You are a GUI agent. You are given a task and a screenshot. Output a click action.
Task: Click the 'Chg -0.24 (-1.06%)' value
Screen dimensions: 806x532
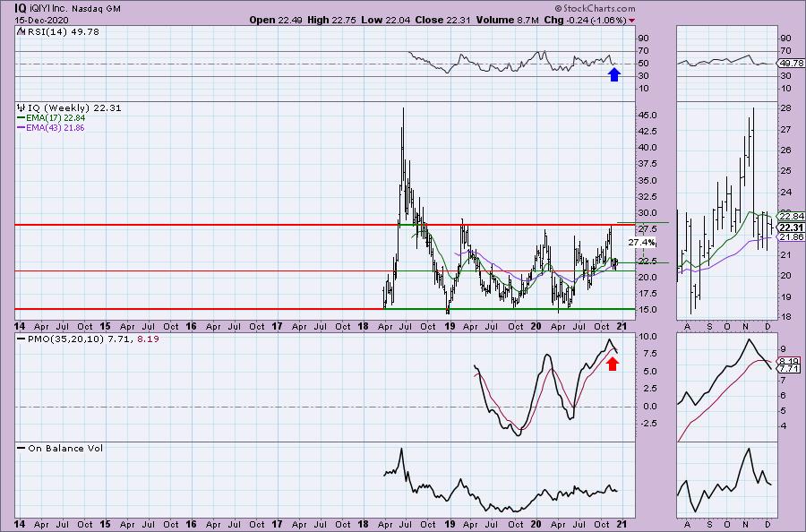(585, 20)
